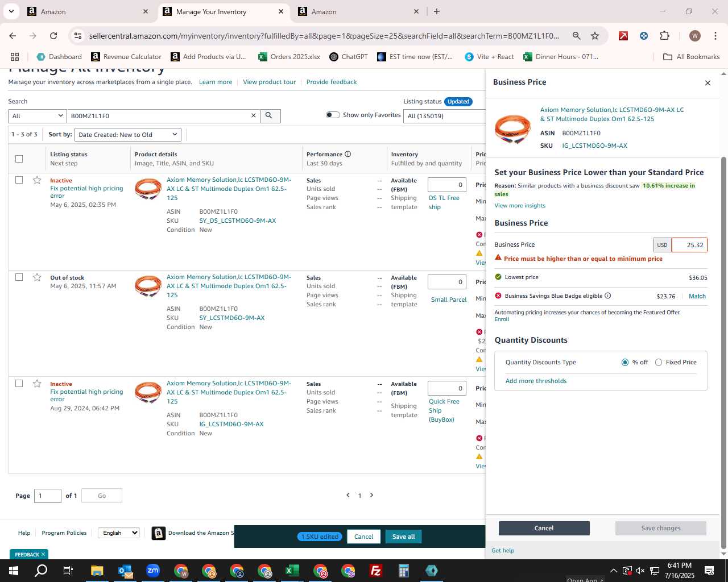Click Cancel in SKU edited bar
The image size is (728, 582).
[364, 537]
